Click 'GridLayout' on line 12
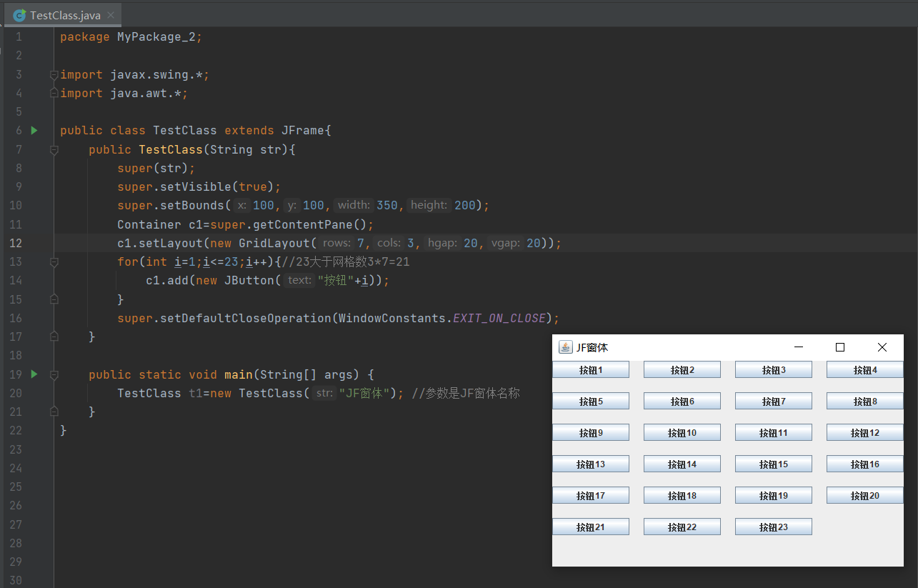Viewport: 918px width, 588px height. click(x=274, y=243)
